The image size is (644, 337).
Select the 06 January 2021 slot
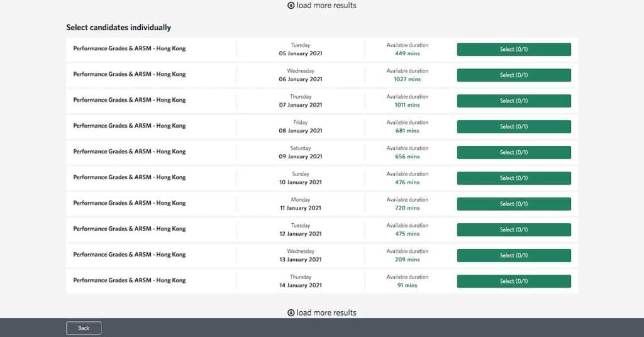click(x=514, y=75)
